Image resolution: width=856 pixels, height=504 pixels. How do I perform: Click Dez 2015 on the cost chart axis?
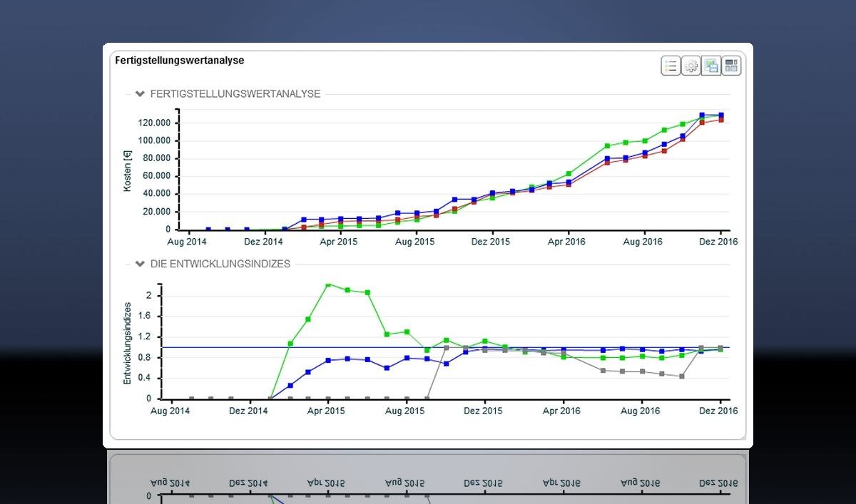coord(491,242)
